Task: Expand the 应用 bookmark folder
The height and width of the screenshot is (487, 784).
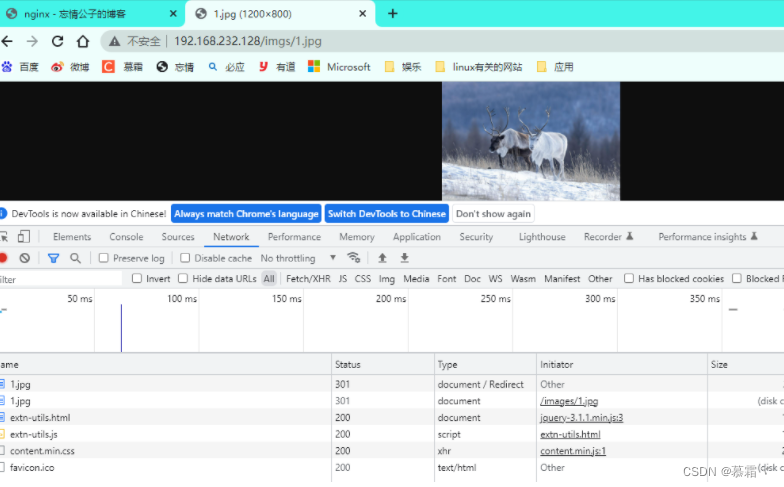Action: [555, 67]
